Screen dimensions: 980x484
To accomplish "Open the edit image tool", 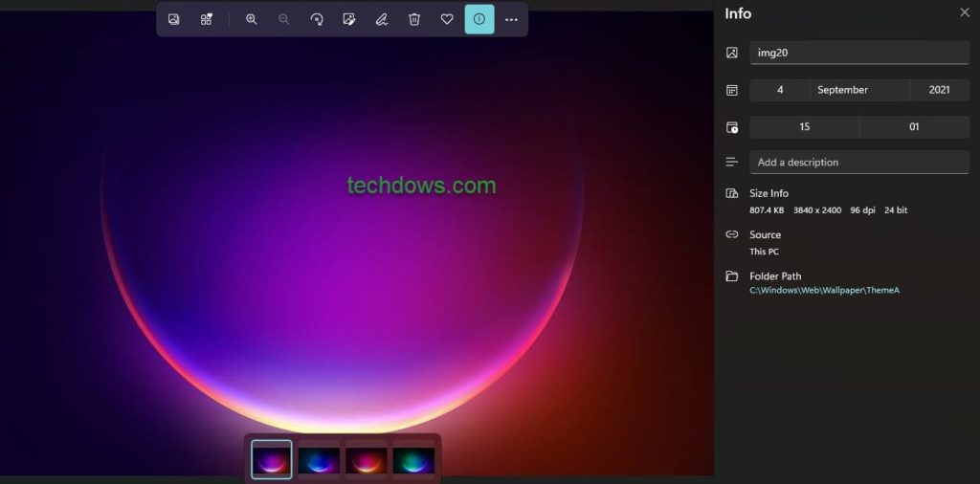I will [349, 19].
